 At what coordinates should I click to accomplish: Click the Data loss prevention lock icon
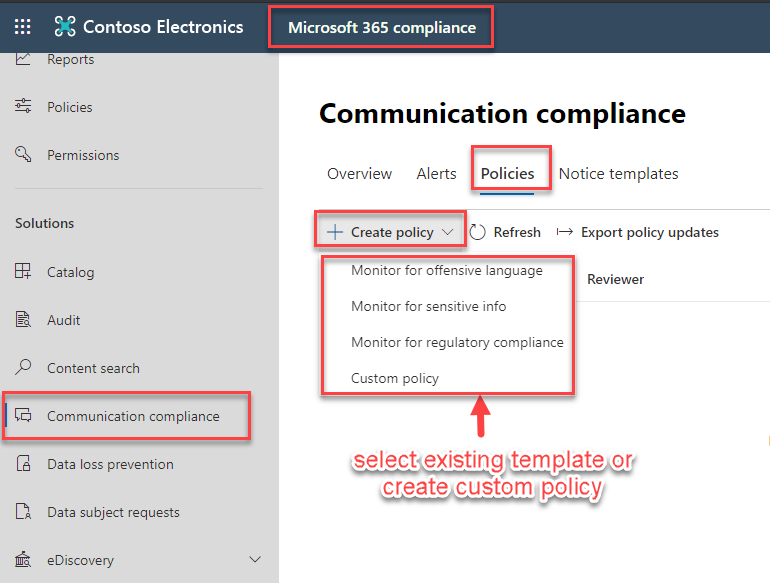pyautogui.click(x=23, y=464)
